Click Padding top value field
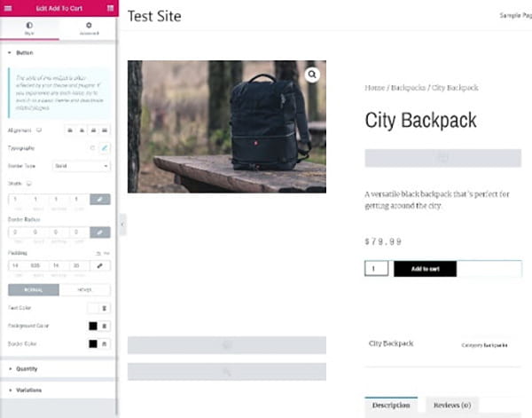The image size is (532, 418). [x=19, y=265]
